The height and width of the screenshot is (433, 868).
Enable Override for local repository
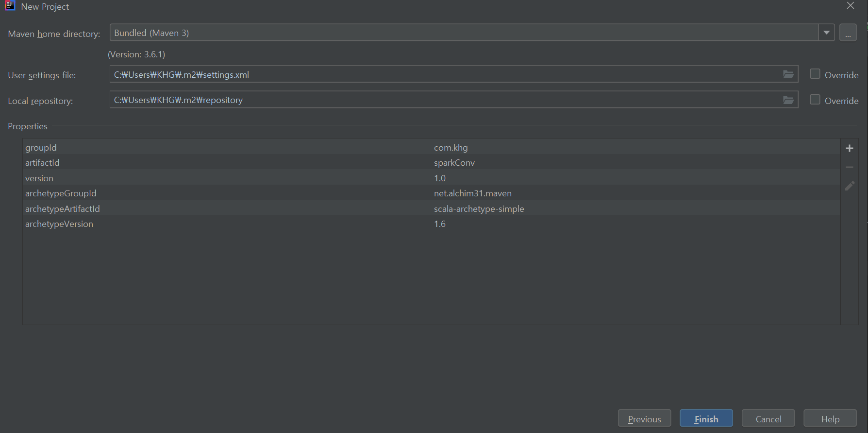pos(815,100)
